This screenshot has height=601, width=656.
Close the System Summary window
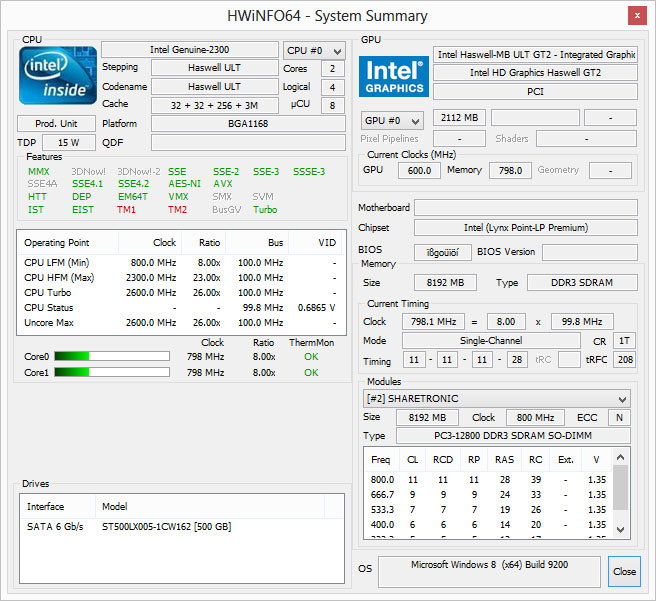tap(637, 16)
